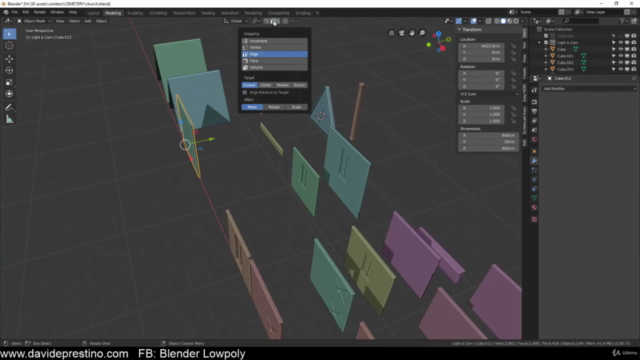Enable snapping affect Rotate

(x=274, y=107)
